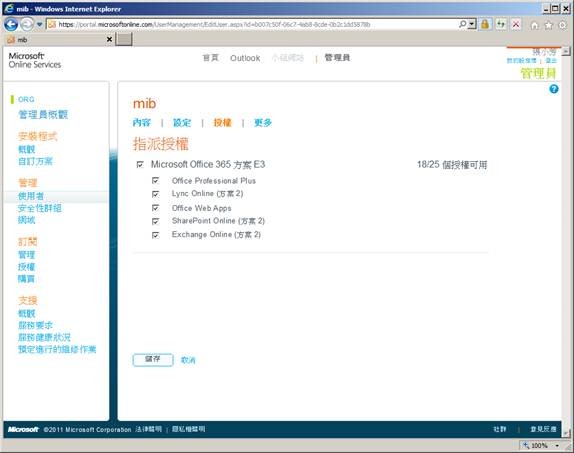
Task: Open the recent pages dropdown beside forward arrow
Action: (x=39, y=25)
